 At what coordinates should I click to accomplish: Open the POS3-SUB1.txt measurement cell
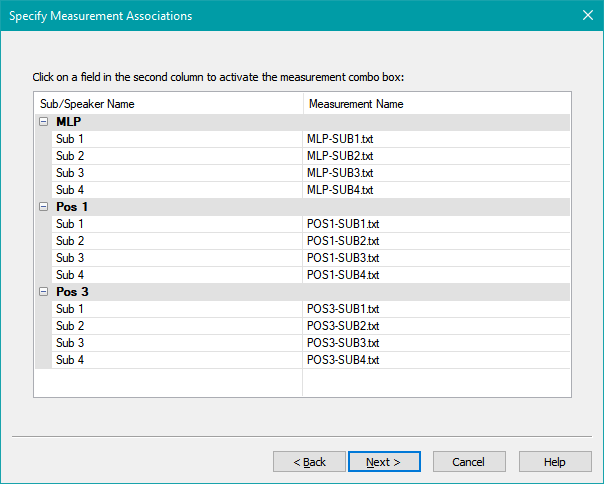tap(436, 309)
